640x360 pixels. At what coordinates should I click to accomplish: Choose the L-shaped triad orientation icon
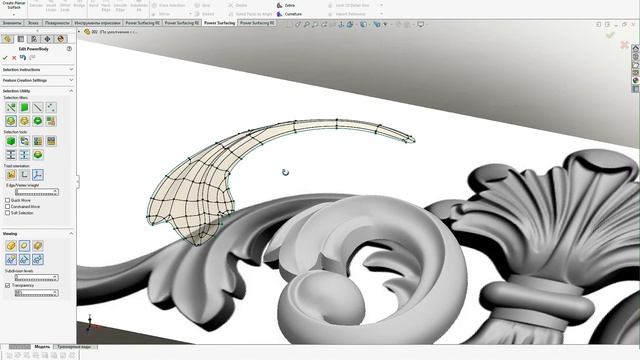point(24,175)
